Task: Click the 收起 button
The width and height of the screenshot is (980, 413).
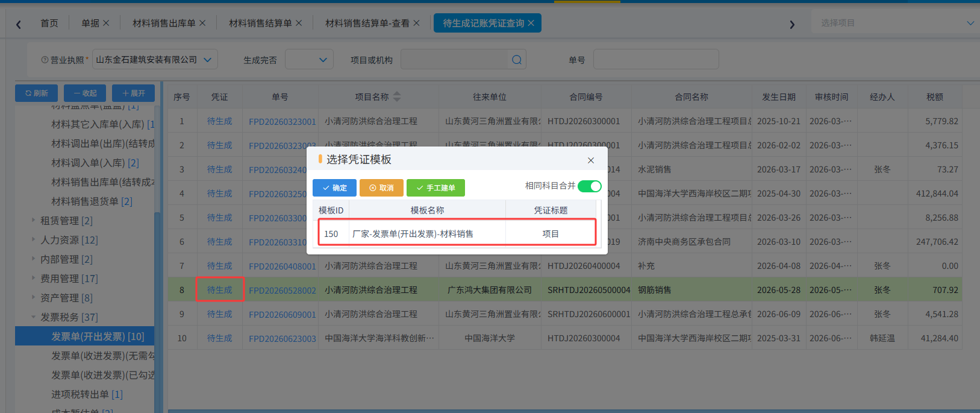Action: click(85, 93)
